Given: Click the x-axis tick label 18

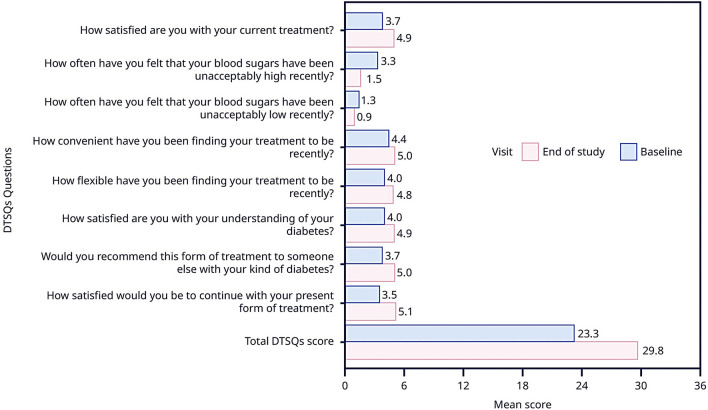Looking at the screenshot, I should pos(522,381).
